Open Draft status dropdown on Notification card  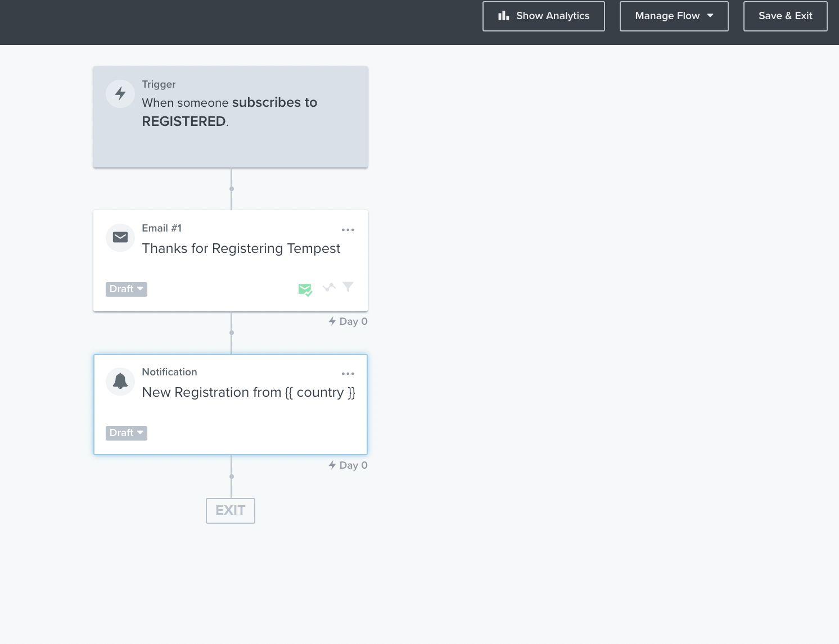point(127,433)
